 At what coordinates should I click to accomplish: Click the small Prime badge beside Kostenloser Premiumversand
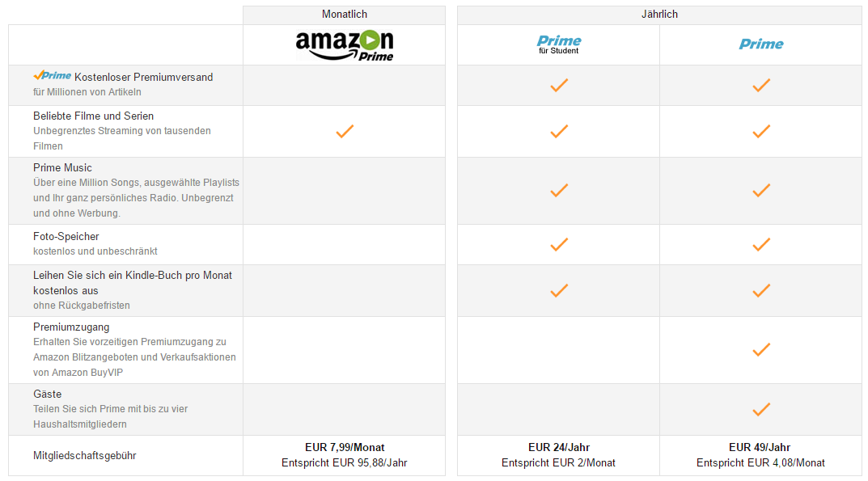[x=52, y=75]
